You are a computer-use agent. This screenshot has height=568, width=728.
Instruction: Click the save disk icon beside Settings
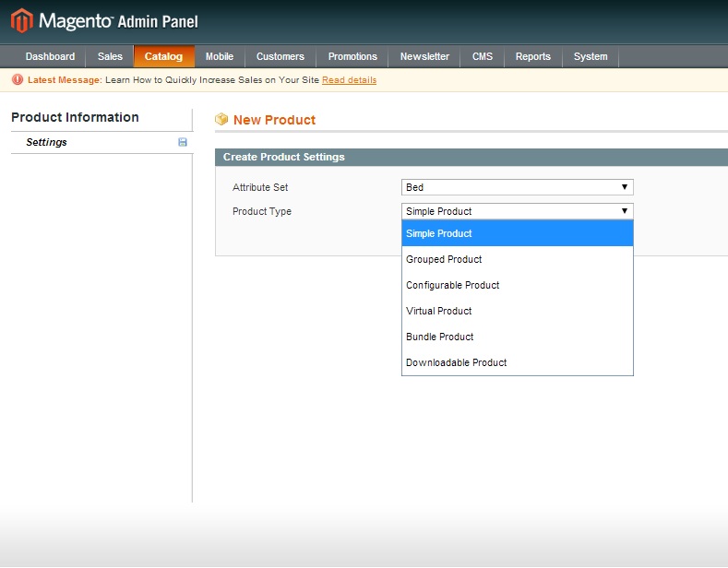[x=182, y=142]
